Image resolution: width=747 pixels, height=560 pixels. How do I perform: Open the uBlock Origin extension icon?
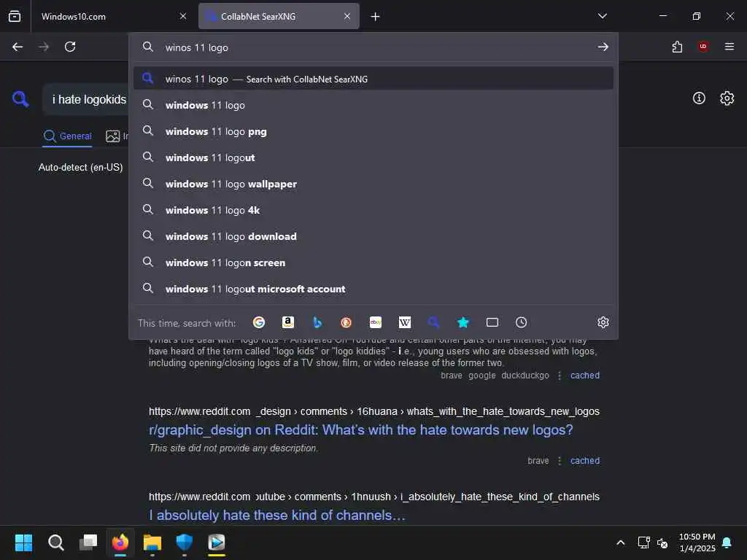pos(703,47)
